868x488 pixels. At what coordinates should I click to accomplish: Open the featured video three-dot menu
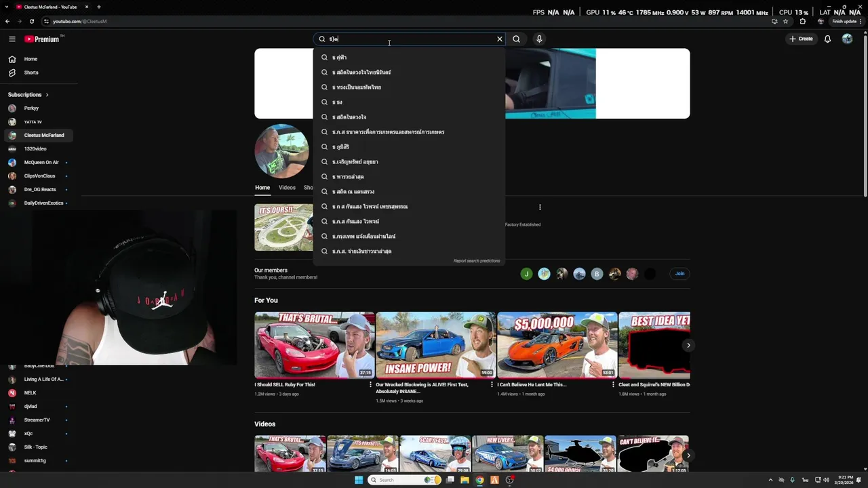(x=540, y=207)
